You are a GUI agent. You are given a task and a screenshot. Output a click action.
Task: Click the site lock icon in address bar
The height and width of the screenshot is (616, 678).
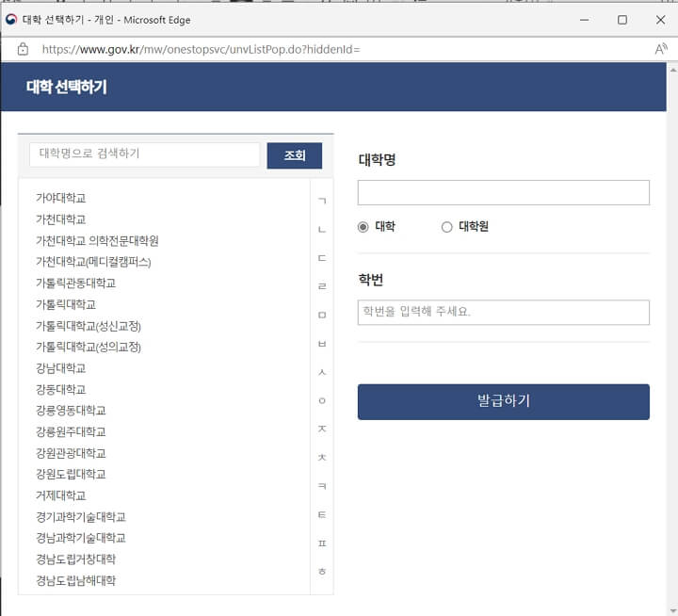[x=23, y=49]
